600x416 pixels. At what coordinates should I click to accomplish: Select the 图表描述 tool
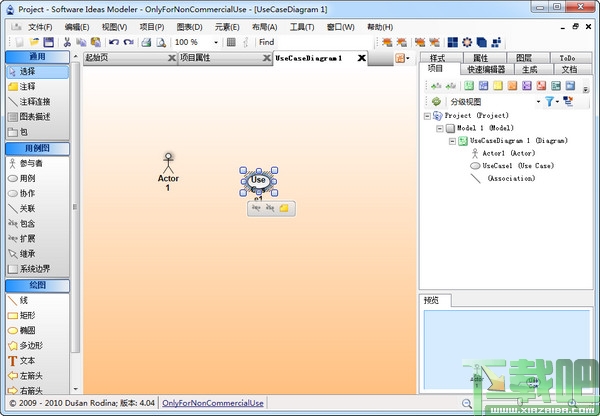tap(37, 117)
